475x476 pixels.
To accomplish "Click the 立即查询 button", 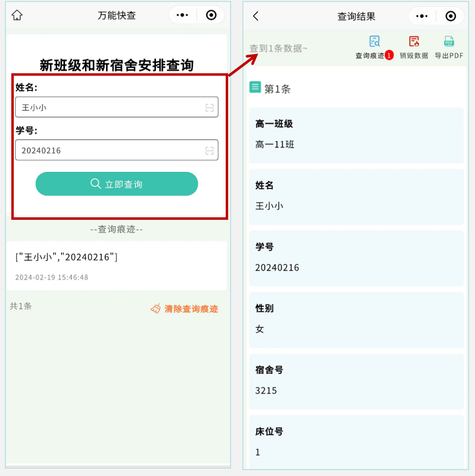I will [x=117, y=183].
